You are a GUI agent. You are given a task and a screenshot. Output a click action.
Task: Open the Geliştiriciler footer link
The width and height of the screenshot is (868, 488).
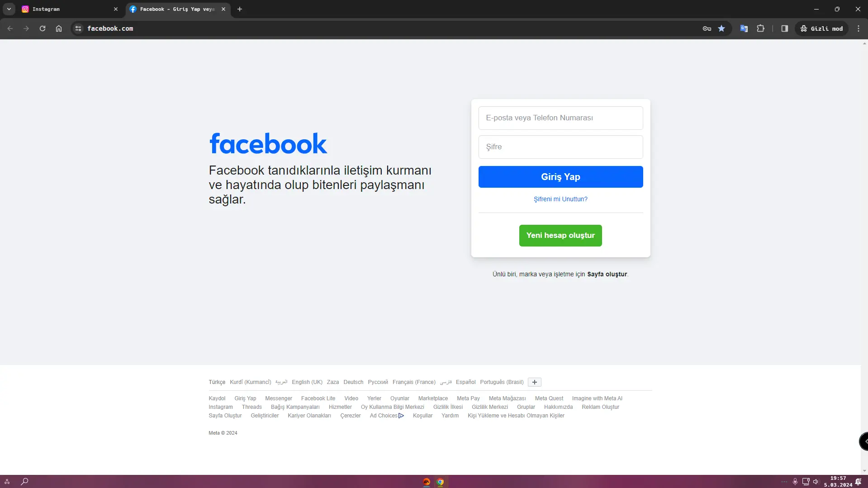(265, 416)
